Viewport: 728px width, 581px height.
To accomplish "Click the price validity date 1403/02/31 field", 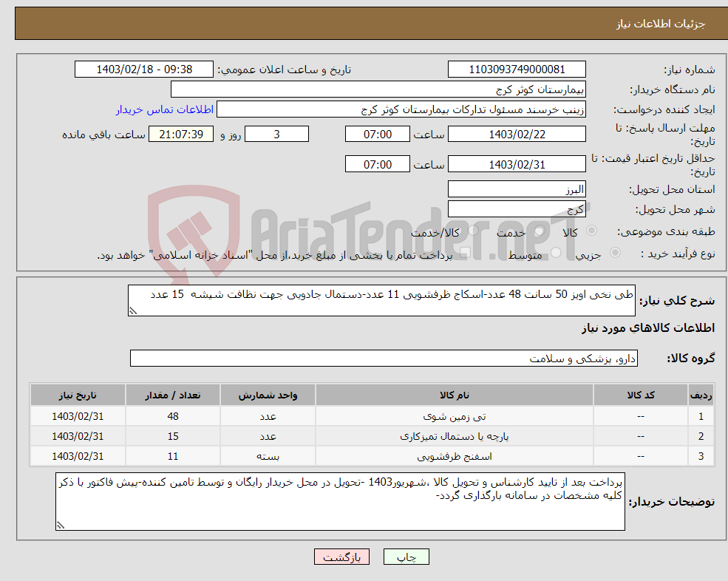I will [x=517, y=164].
